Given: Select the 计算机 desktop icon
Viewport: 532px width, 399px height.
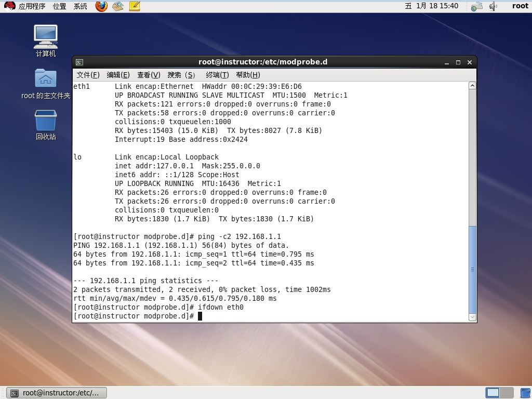Looking at the screenshot, I should click(x=46, y=41).
